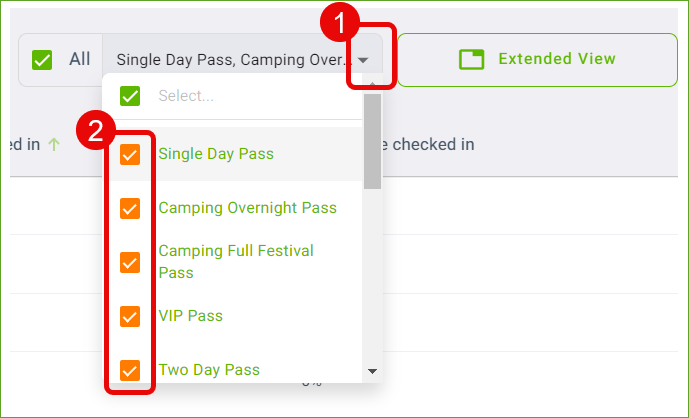689x418 pixels.
Task: Uncheck Camping Full Festival Pass checkbox
Action: coord(130,262)
